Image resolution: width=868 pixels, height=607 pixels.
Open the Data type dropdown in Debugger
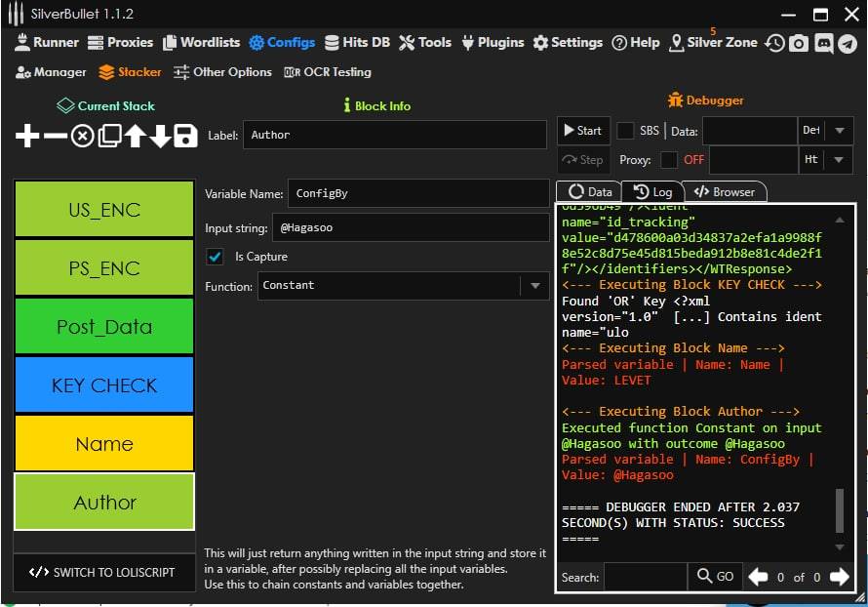840,131
